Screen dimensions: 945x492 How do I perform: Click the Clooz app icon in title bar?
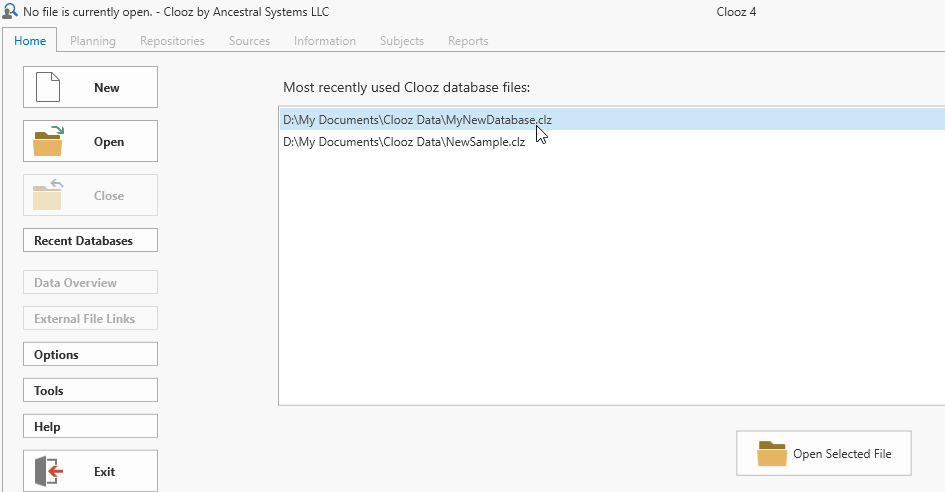tap(10, 11)
